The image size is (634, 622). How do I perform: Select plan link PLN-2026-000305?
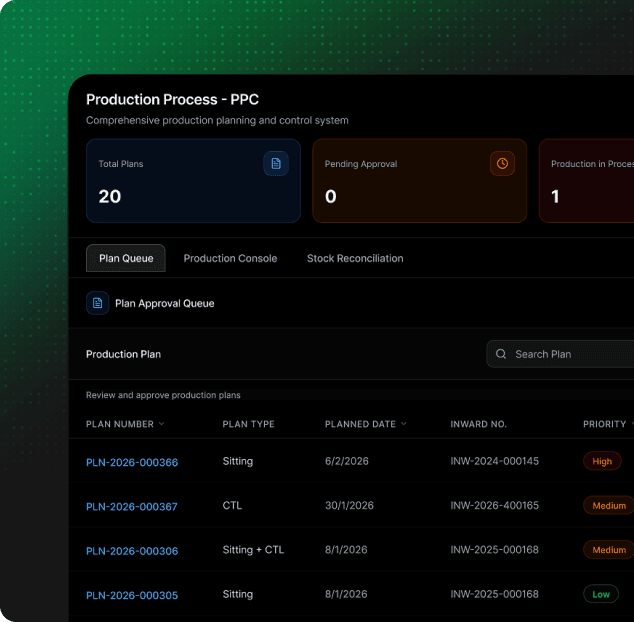(x=132, y=595)
